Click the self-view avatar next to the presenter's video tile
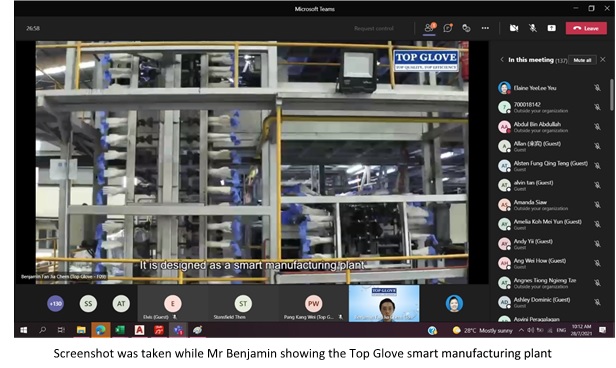The width and height of the screenshot is (616, 368). point(454,304)
